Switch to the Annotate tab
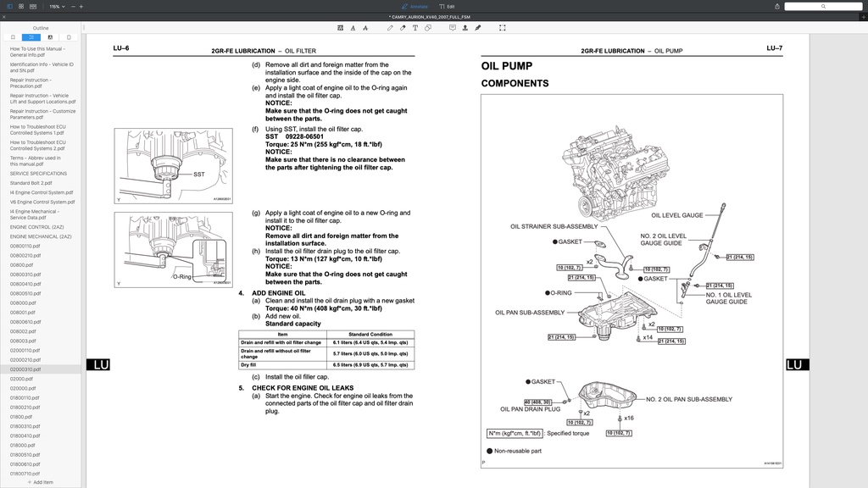This screenshot has width=868, height=488. (x=415, y=6)
